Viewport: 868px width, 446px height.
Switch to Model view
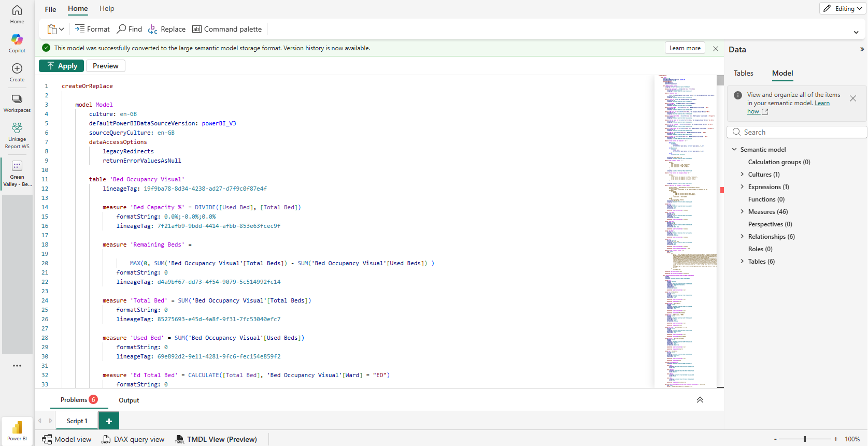[x=67, y=439]
